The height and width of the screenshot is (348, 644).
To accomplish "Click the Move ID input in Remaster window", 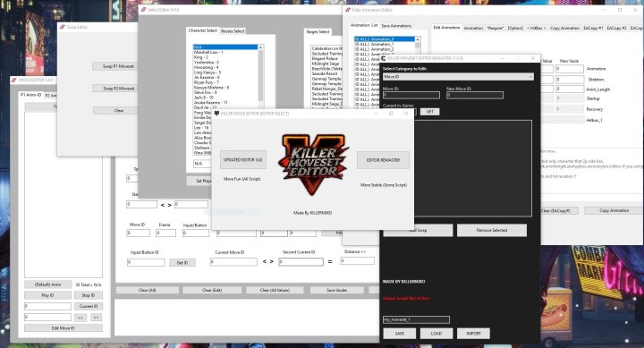I will click(411, 95).
